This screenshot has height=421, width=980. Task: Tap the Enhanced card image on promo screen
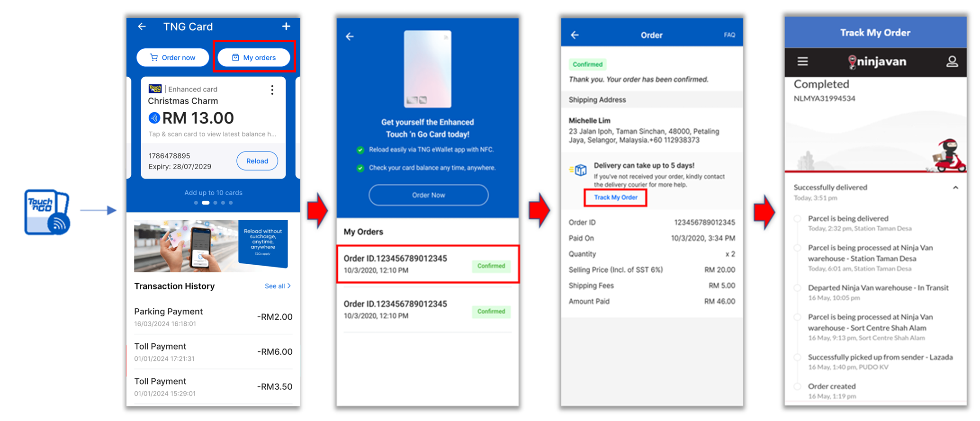[427, 69]
